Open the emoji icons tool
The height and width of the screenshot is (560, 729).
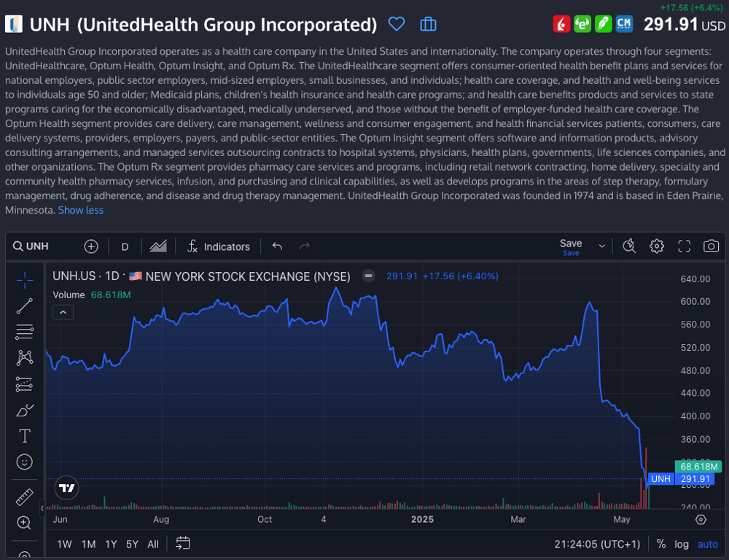[24, 462]
